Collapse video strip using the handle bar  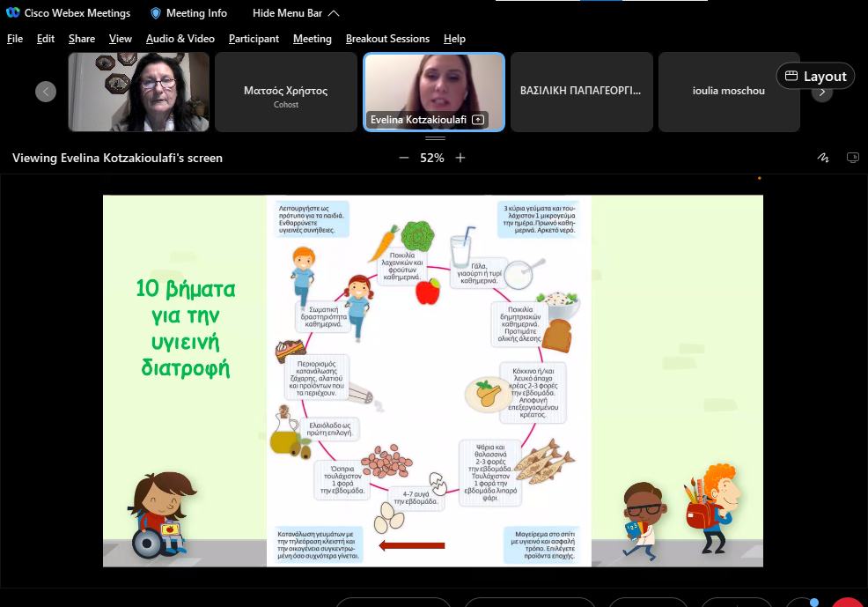pos(435,137)
